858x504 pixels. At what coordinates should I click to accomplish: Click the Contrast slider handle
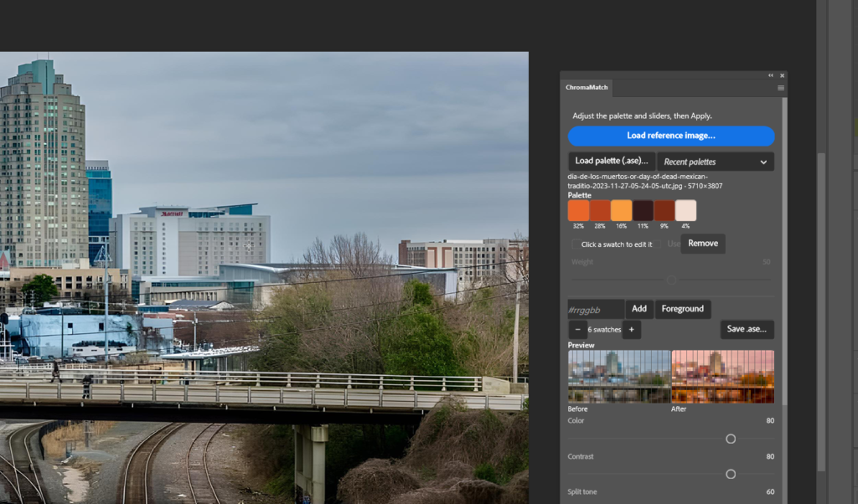pos(731,475)
